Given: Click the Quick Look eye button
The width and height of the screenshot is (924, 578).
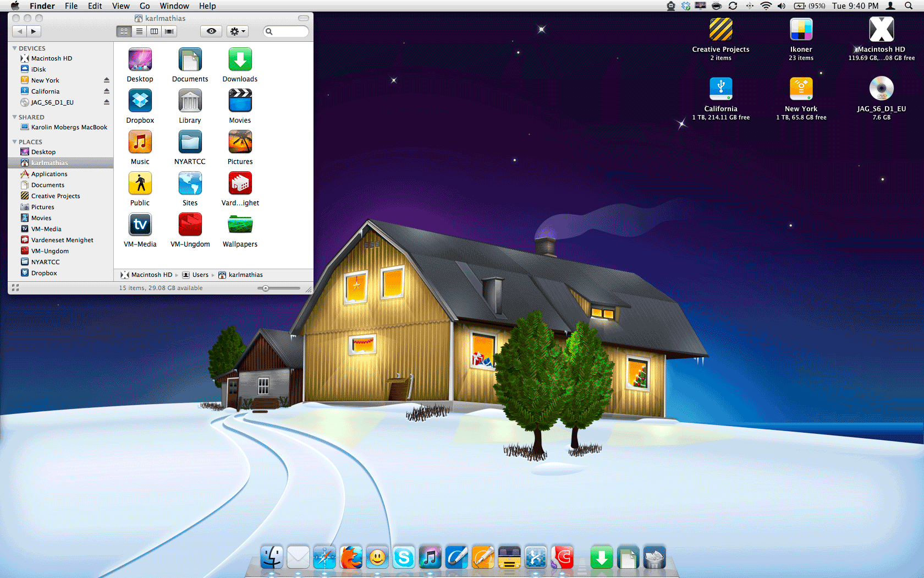Looking at the screenshot, I should pos(211,31).
